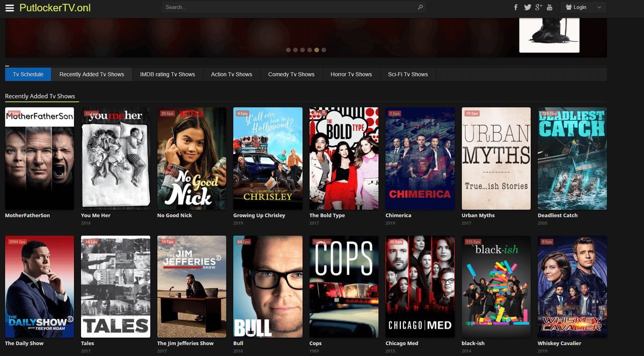Click the Whiskey Cavalier title link
The width and height of the screenshot is (644, 356).
click(x=560, y=344)
